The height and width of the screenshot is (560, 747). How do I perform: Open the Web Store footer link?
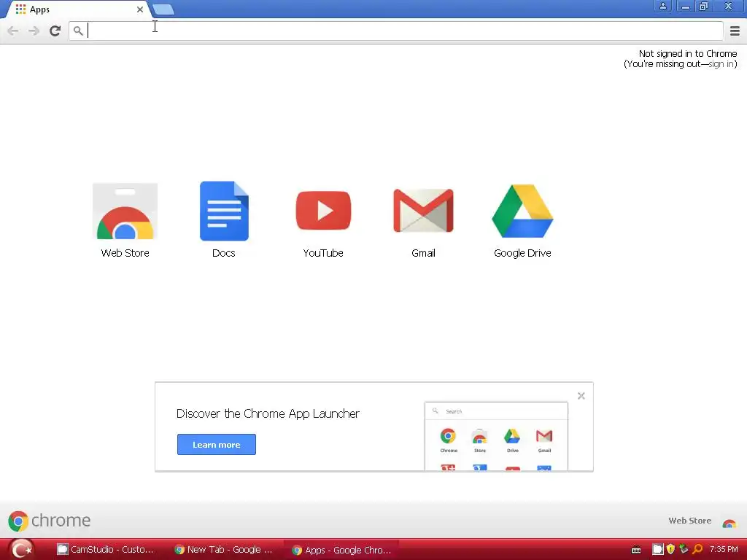(689, 521)
